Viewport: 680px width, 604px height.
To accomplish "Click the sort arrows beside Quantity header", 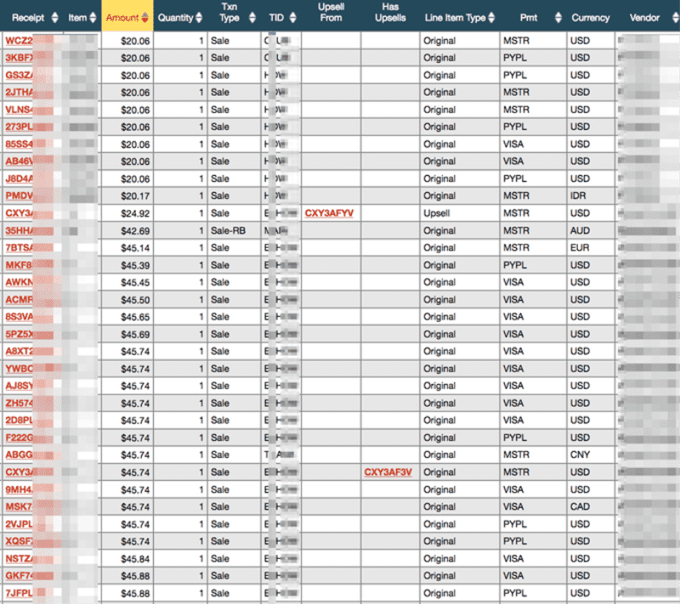I will (x=201, y=18).
